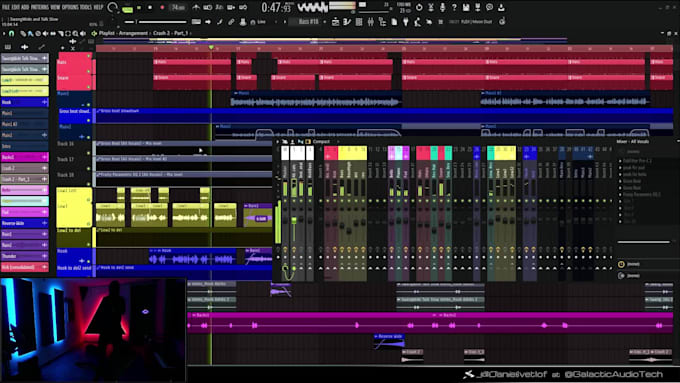The height and width of the screenshot is (383, 680).
Task: Toggle the multilink to controllers icon
Action: click(x=231, y=22)
